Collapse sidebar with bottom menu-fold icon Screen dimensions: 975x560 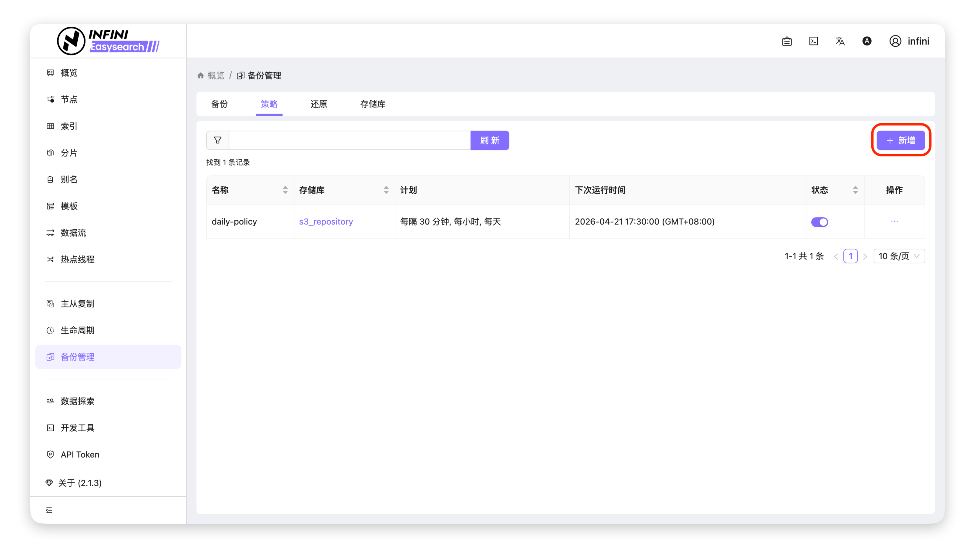coord(49,510)
